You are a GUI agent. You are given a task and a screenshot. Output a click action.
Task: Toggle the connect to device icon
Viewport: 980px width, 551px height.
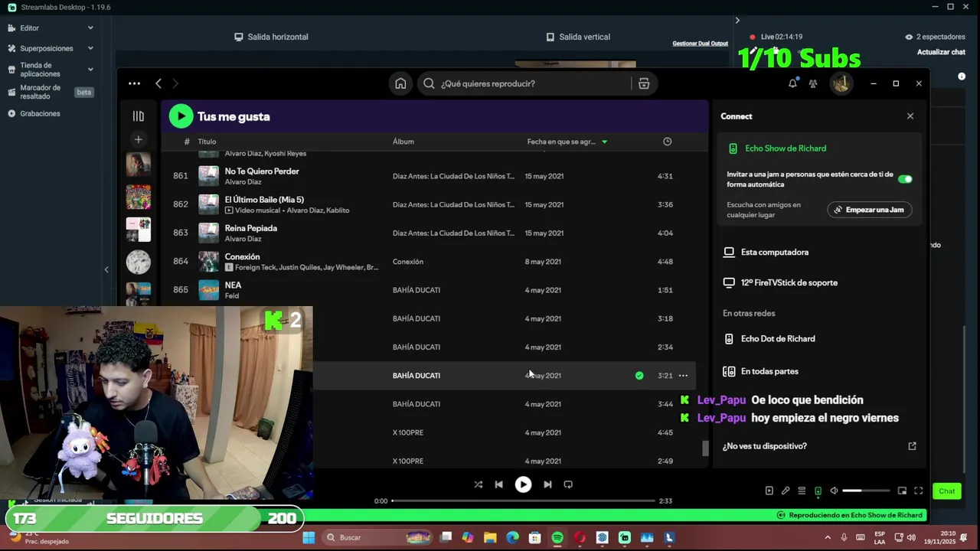818,491
